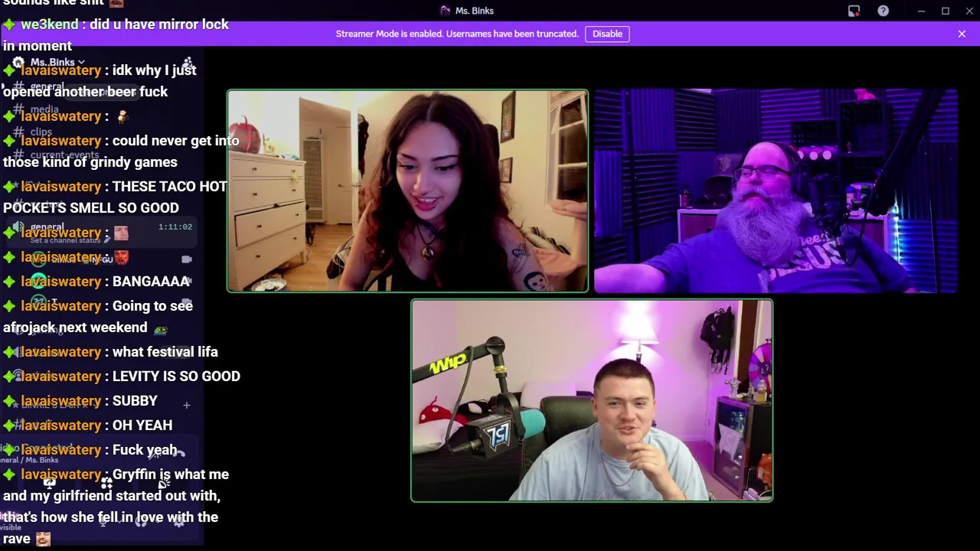Toggle the headphones deafen button
Screen dimensions: 980x551
click(141, 522)
